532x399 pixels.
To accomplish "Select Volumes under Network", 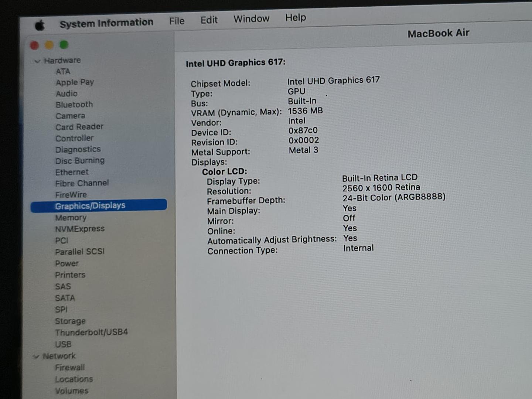I will (x=72, y=391).
